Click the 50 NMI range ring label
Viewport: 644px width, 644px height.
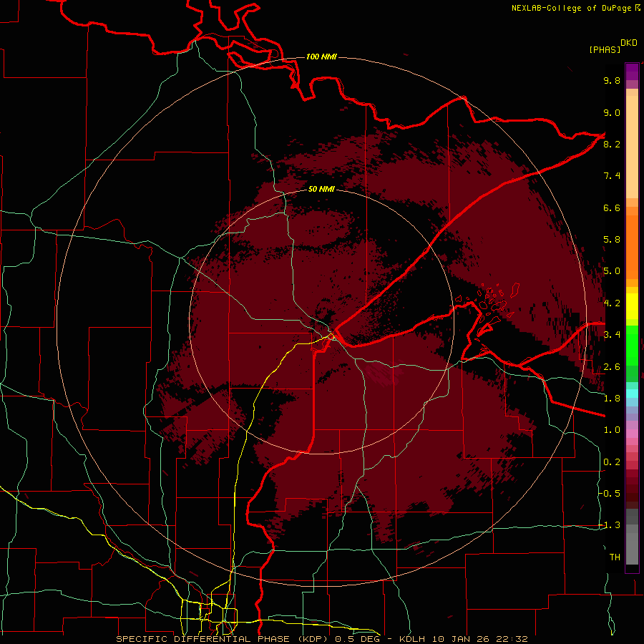click(321, 189)
